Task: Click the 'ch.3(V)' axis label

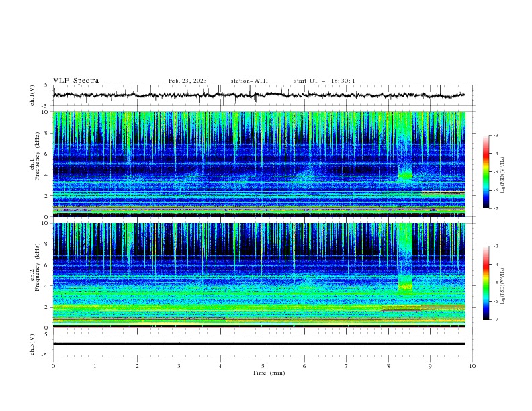Action: click(32, 345)
